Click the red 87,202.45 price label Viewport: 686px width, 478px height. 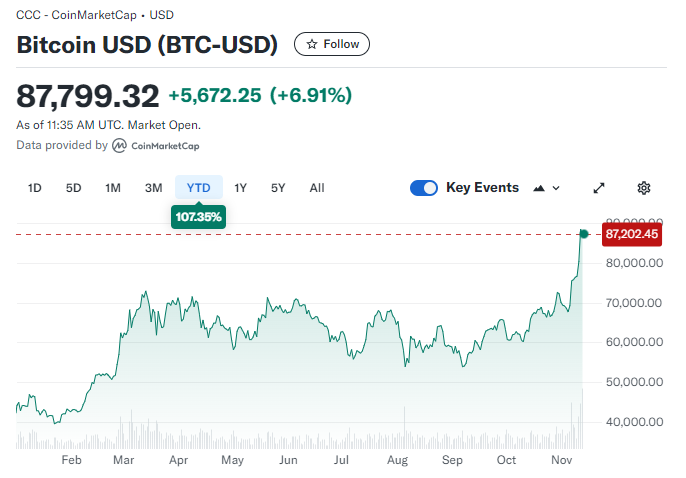point(631,234)
